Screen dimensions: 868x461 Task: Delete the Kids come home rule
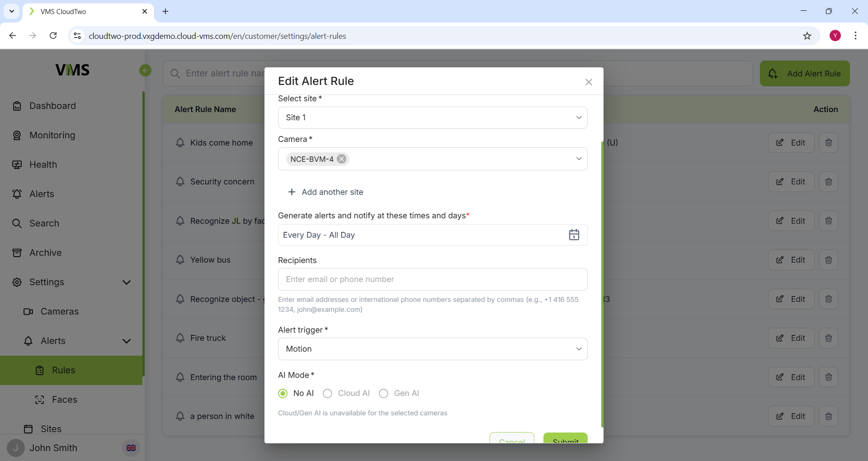click(828, 143)
